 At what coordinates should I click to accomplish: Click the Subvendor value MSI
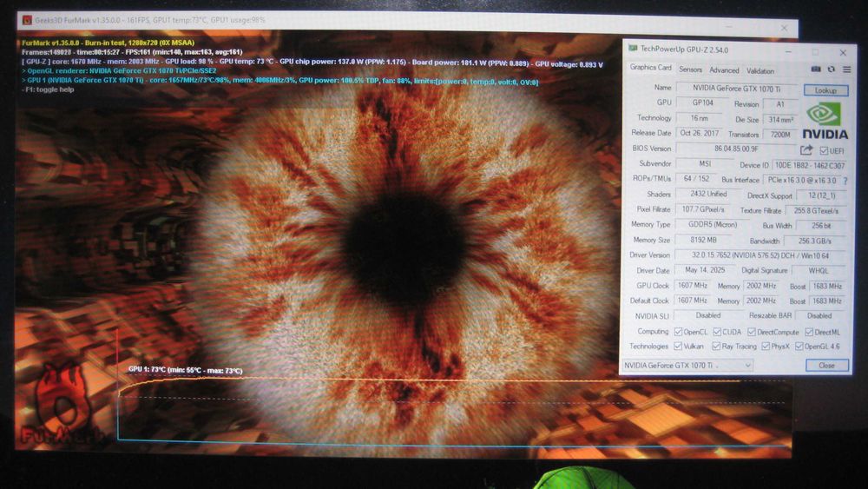point(704,163)
